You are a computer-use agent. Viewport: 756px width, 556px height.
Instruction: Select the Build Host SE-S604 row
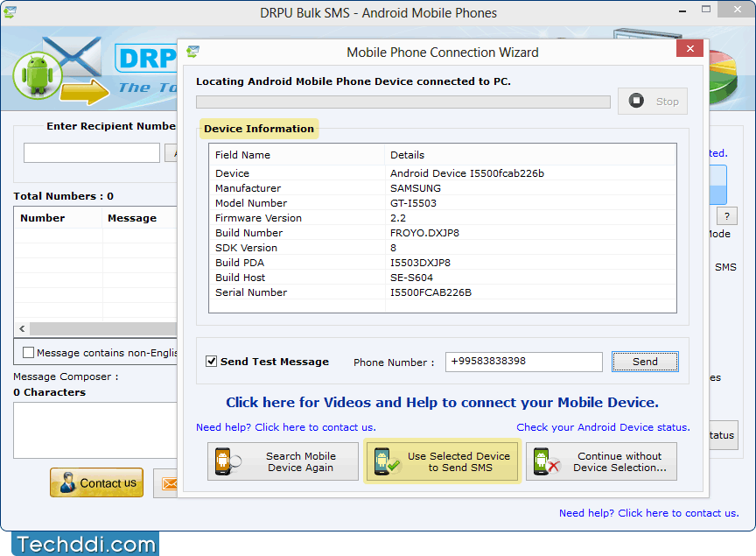[442, 278]
